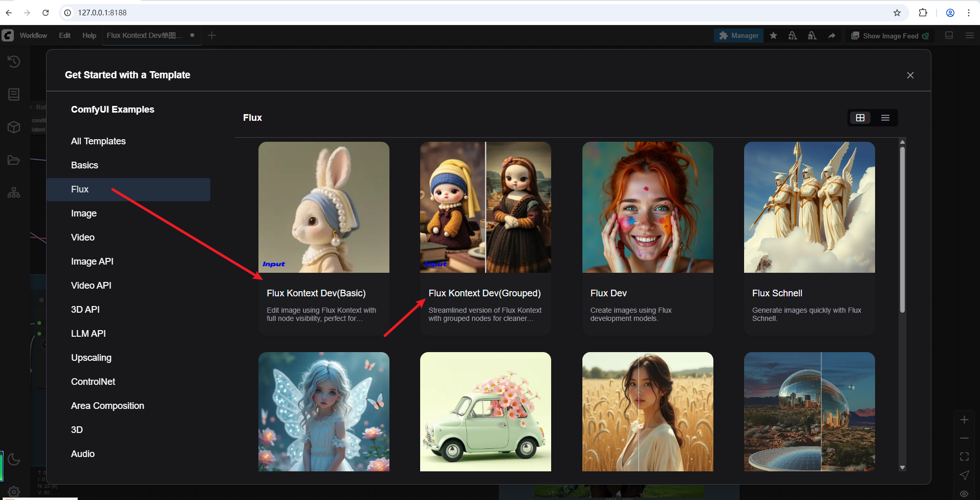Select LLM API category

pos(128,334)
